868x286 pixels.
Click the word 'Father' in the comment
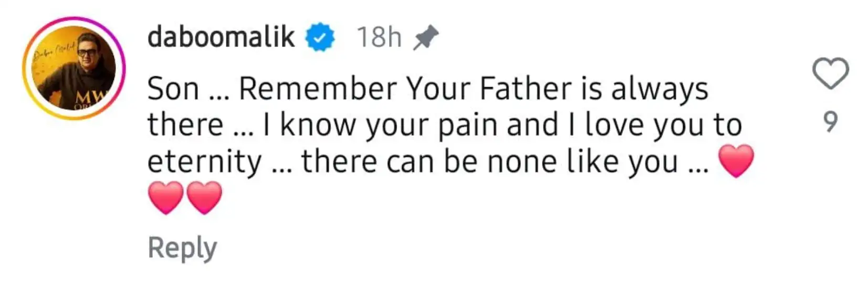(x=525, y=89)
